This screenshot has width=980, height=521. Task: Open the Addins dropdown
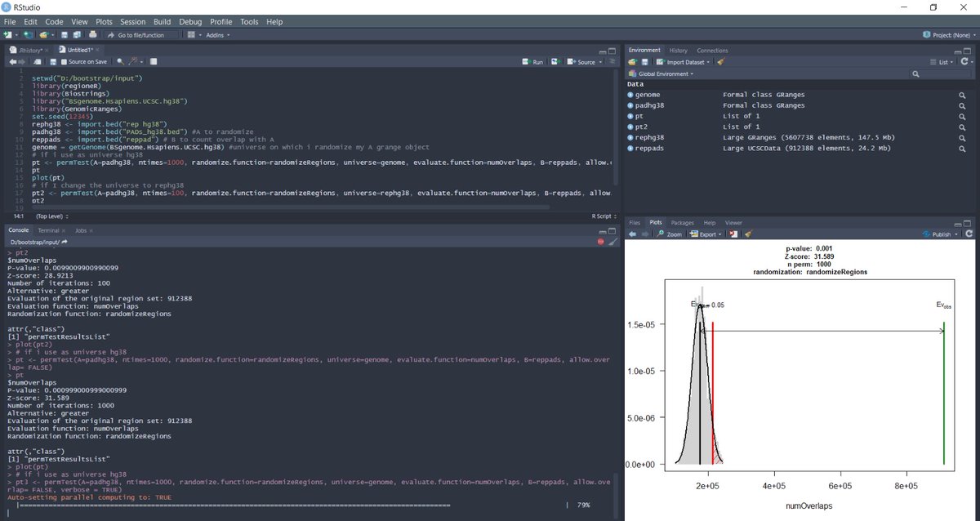218,35
